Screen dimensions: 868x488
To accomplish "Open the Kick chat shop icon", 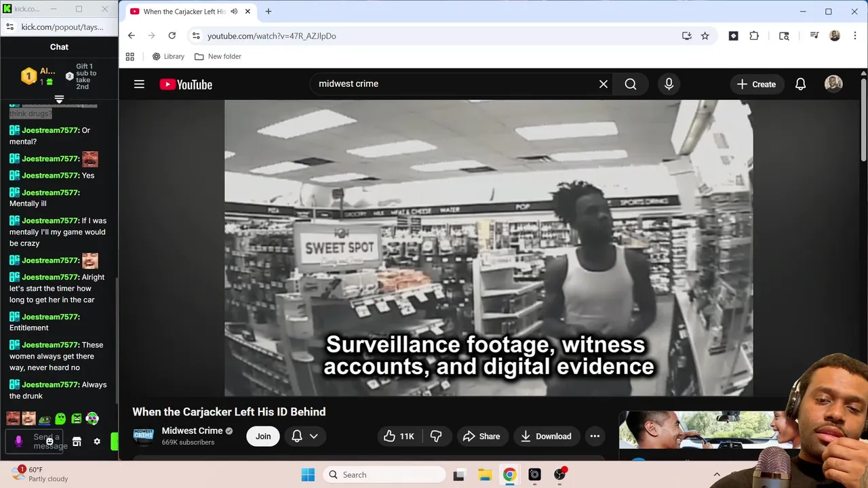I will coord(77,441).
